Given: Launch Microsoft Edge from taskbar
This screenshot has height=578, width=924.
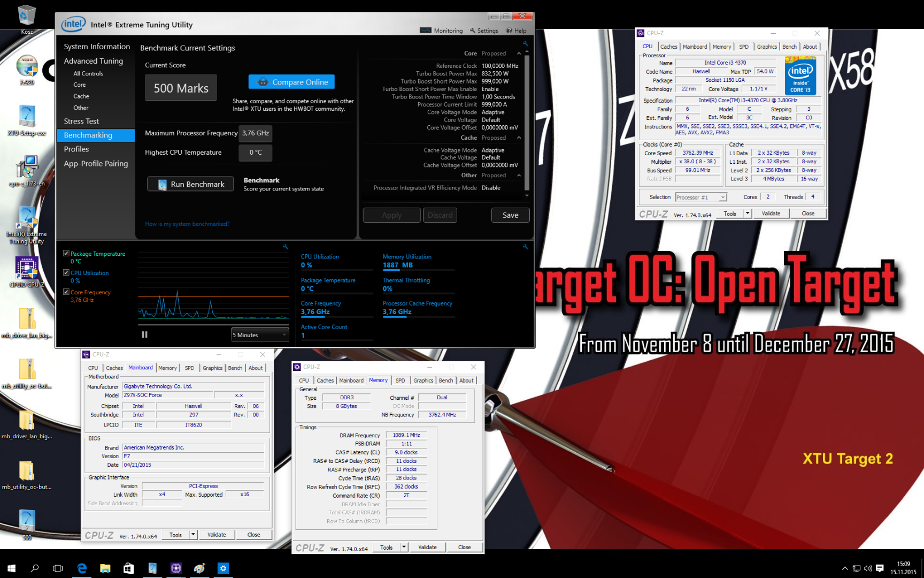Looking at the screenshot, I should pos(82,568).
